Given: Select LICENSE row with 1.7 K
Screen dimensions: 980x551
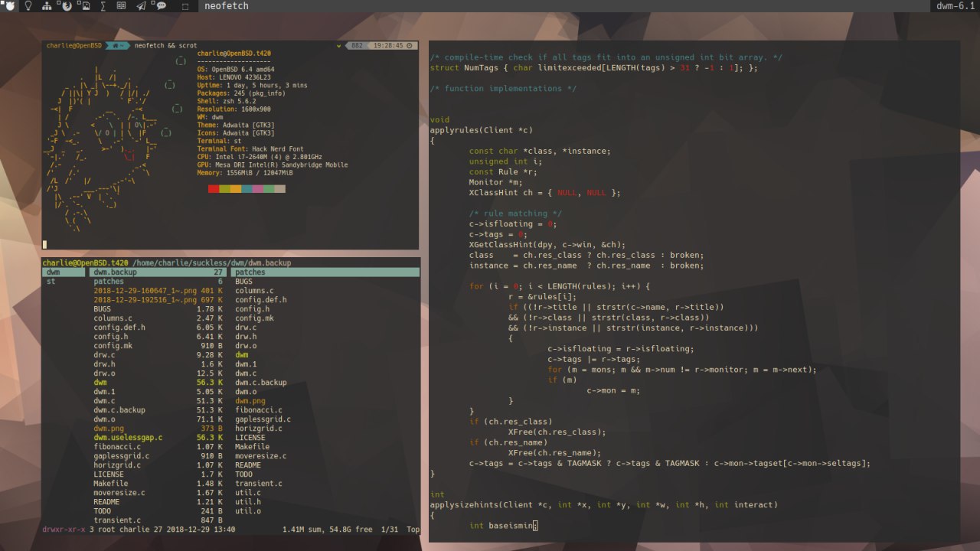Looking at the screenshot, I should (158, 474).
